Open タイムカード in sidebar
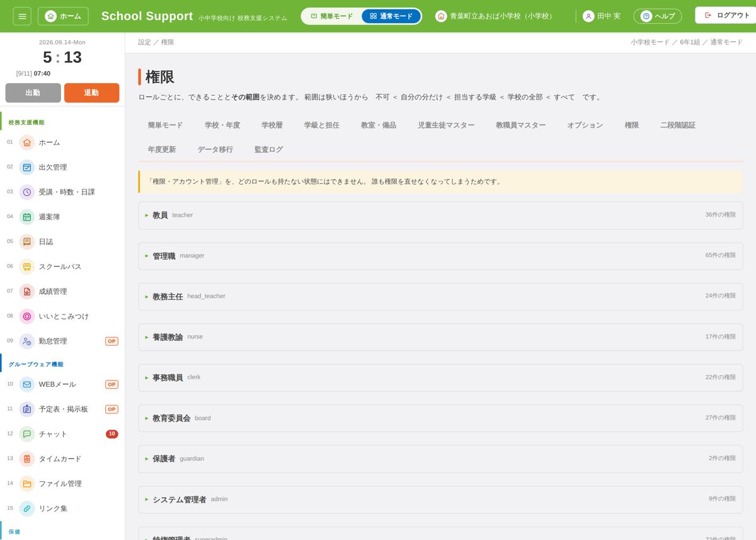The width and height of the screenshot is (756, 540). [62, 459]
